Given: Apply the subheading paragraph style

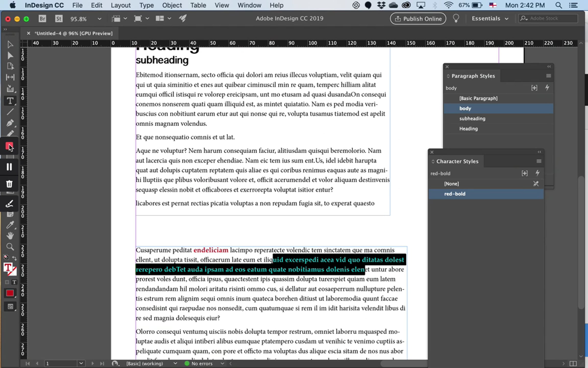Looking at the screenshot, I should coord(498,118).
